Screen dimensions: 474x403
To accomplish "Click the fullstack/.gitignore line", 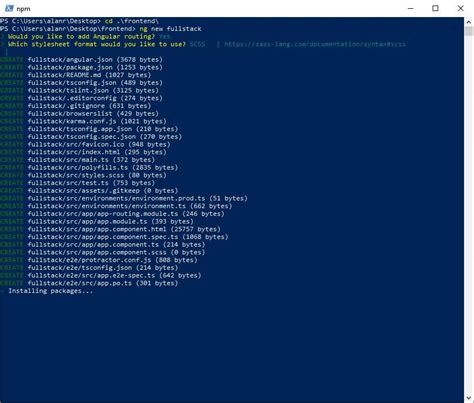I will (x=76, y=106).
